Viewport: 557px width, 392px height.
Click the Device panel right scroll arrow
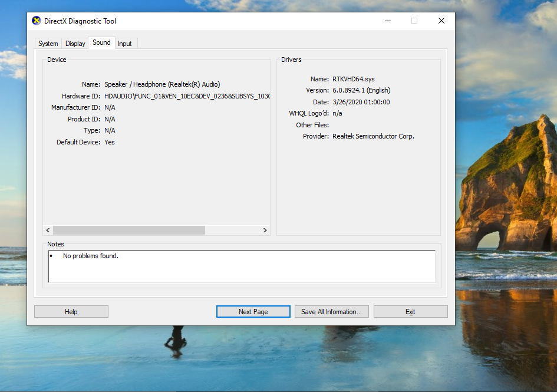(265, 230)
